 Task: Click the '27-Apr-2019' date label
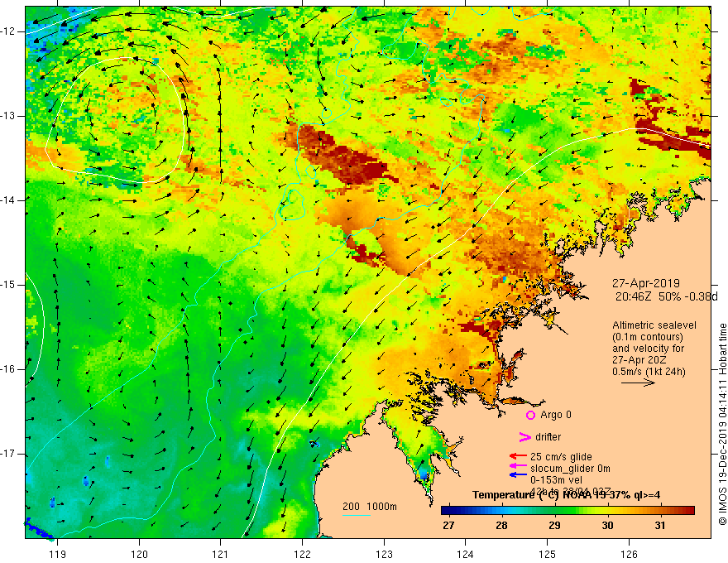(x=646, y=283)
